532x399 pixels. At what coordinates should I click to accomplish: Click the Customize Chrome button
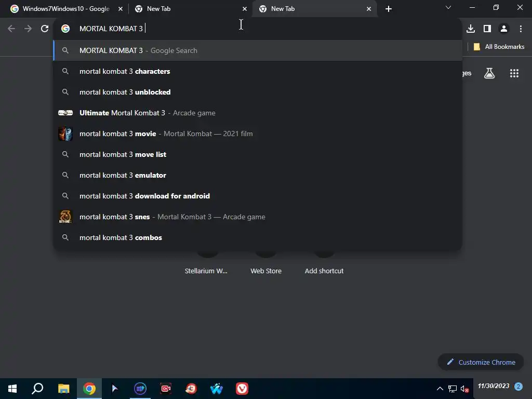481,362
